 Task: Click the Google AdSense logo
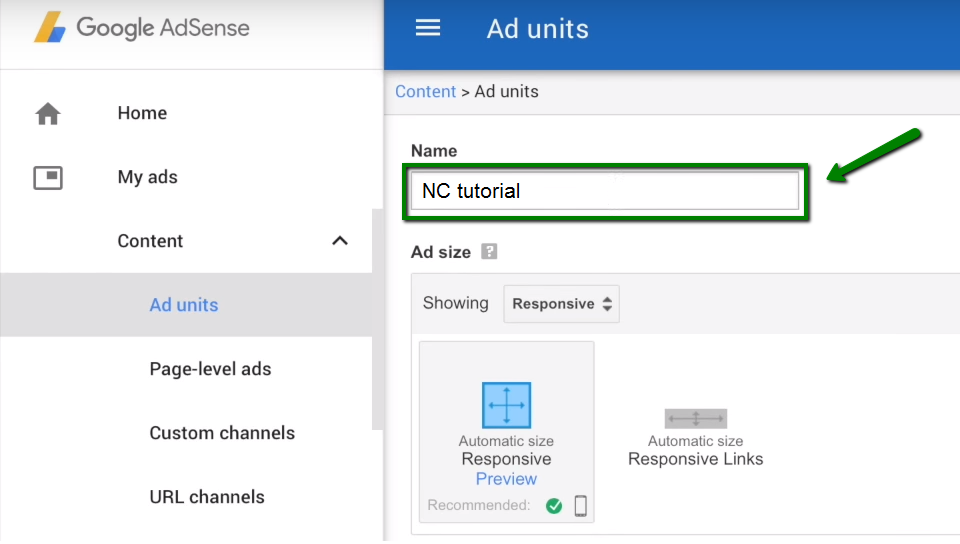pyautogui.click(x=141, y=28)
